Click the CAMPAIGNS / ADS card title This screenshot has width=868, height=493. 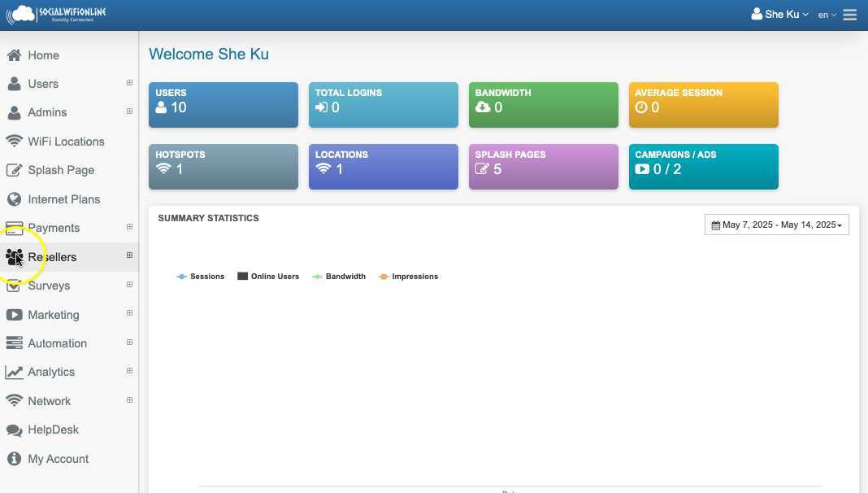click(x=675, y=155)
